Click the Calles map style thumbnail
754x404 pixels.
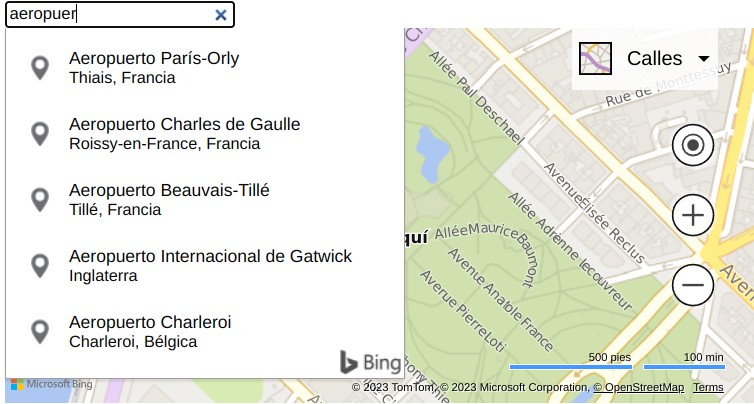pos(596,59)
